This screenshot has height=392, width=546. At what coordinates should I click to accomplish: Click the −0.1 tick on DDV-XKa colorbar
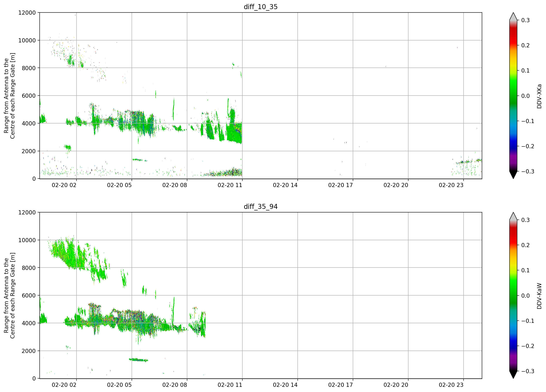[x=528, y=121]
